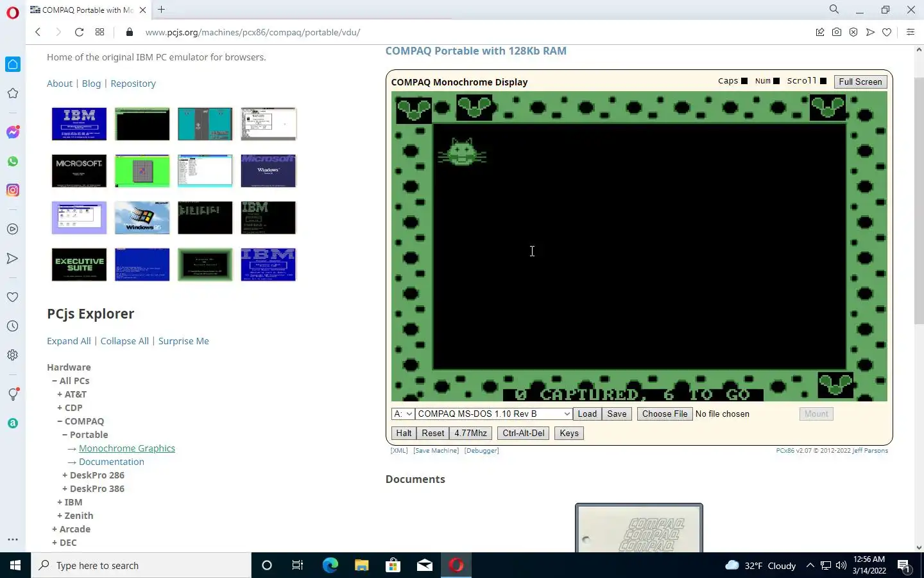Open Instagram icon in Opera sidebar
Viewport: 924px width, 578px height.
click(13, 190)
